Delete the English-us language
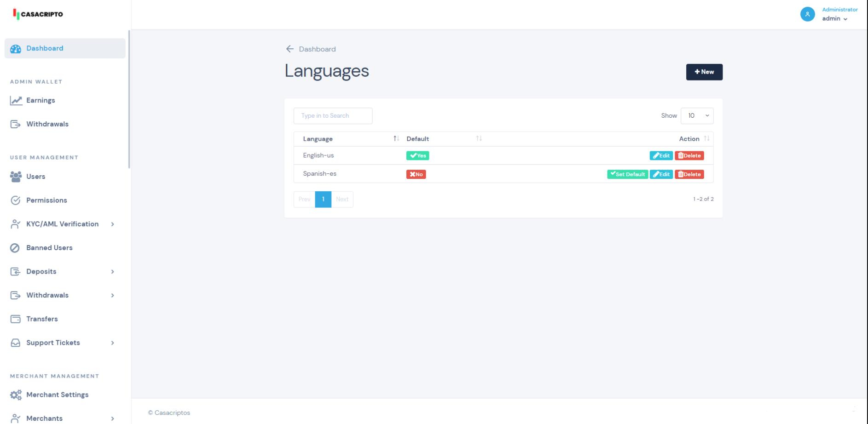This screenshot has height=424, width=868. tap(689, 156)
